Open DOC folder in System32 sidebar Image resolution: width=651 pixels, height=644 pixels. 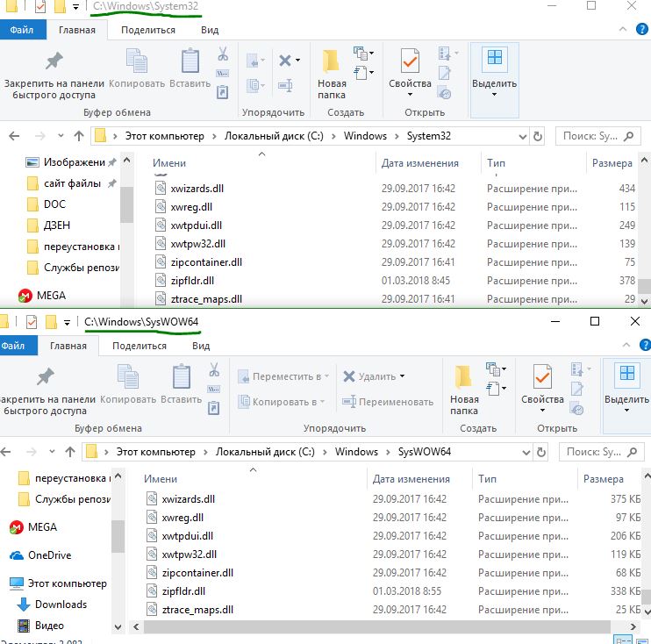tap(54, 204)
